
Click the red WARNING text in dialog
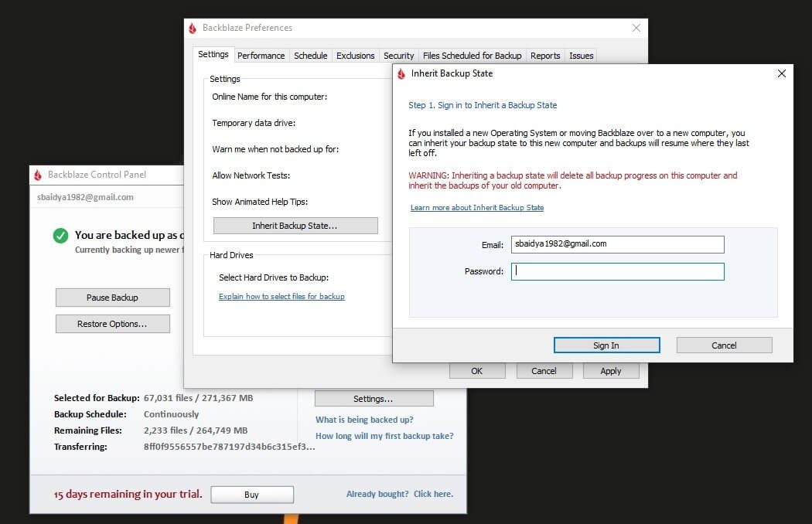[x=573, y=181]
